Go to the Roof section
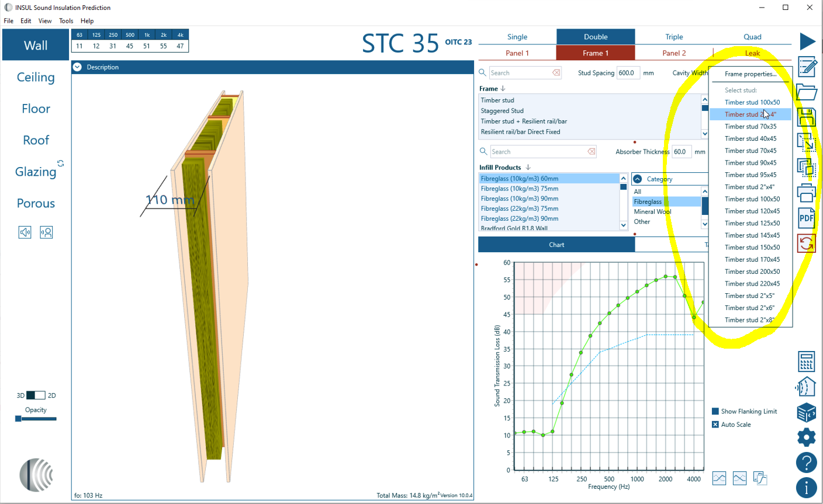 (36, 140)
